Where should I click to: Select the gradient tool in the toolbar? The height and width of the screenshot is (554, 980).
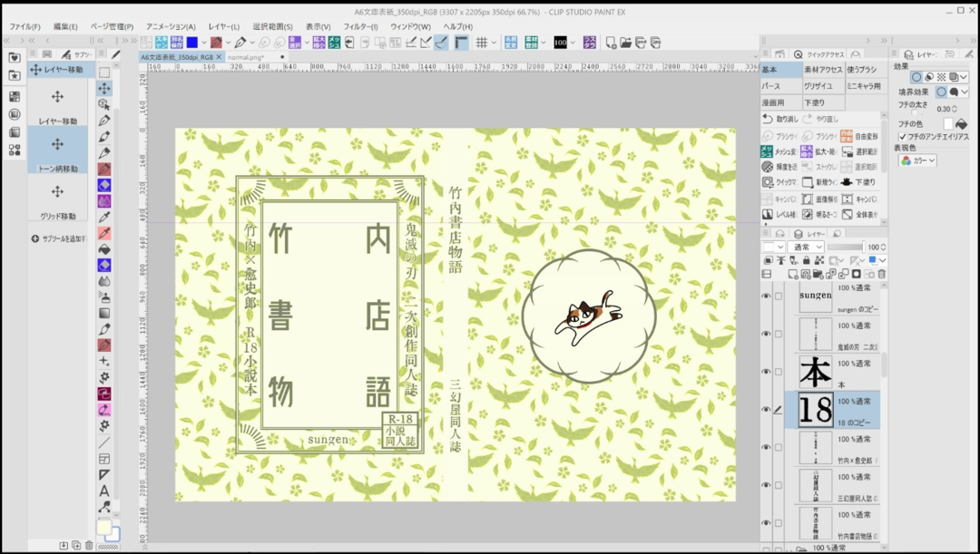(x=104, y=313)
